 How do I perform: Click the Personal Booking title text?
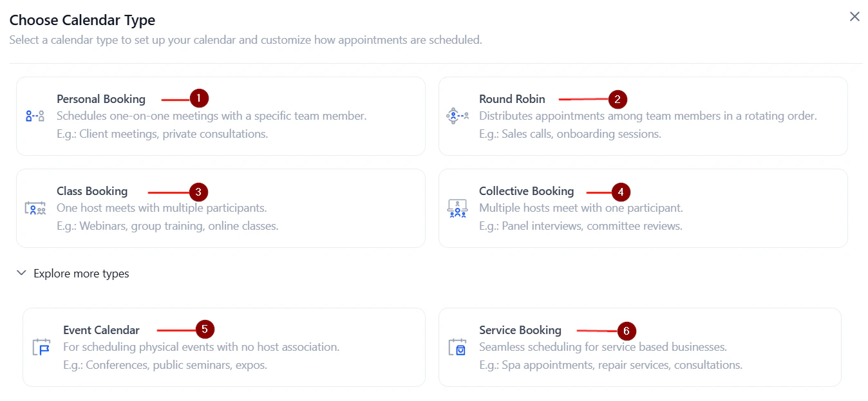point(101,98)
